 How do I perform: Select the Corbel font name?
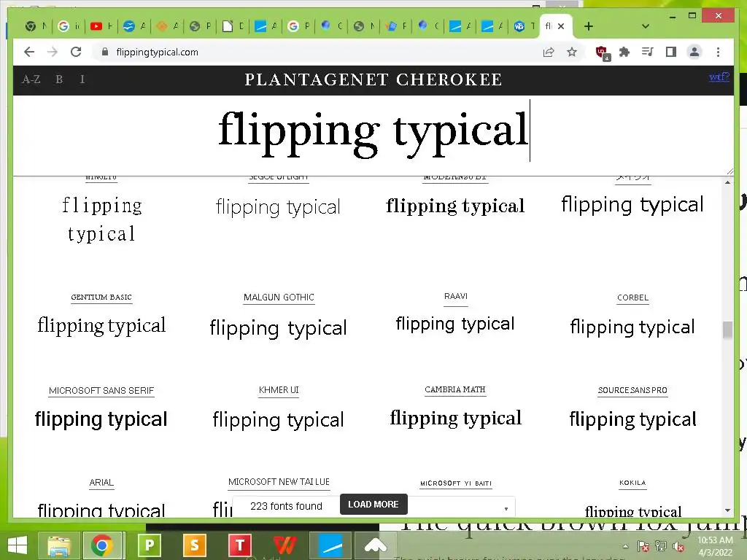(632, 297)
